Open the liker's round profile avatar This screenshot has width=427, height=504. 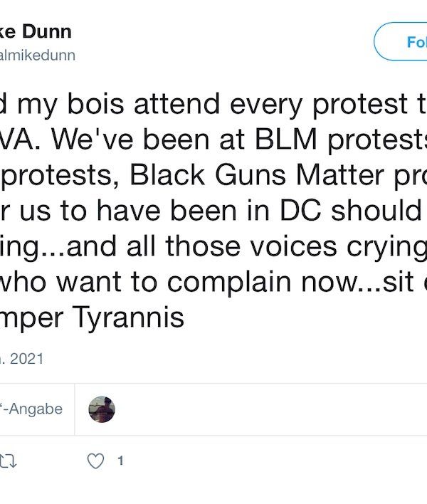point(102,409)
